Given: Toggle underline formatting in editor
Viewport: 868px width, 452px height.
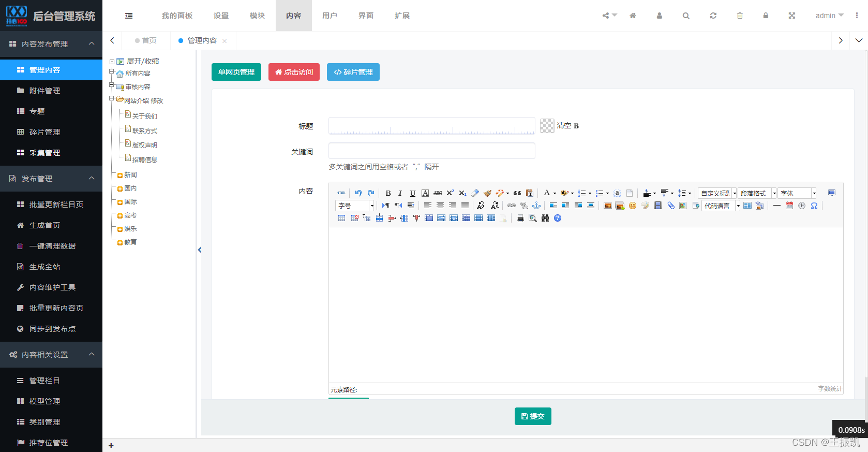Looking at the screenshot, I should pyautogui.click(x=413, y=193).
